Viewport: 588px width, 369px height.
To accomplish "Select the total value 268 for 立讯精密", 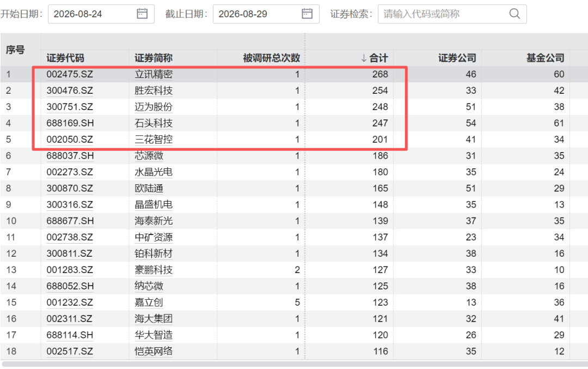I will point(380,74).
